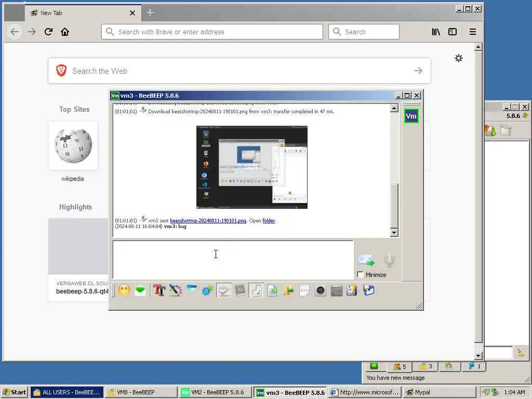Switch to Mypal taskbar item
Image resolution: width=532 pixels, height=399 pixels.
point(439,392)
